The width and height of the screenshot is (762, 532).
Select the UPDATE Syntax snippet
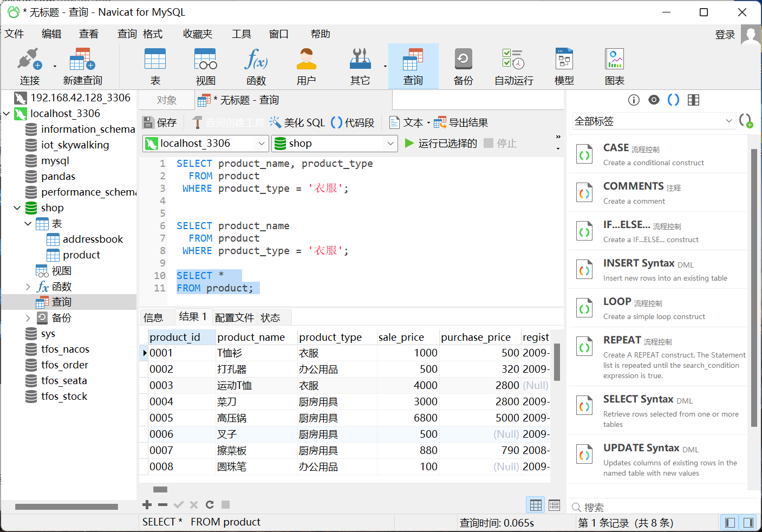[x=658, y=459]
